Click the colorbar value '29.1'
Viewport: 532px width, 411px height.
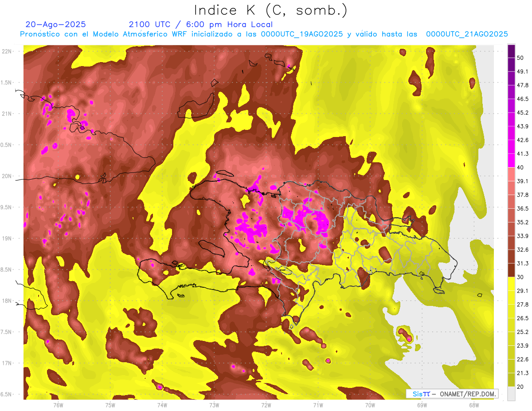click(x=522, y=291)
